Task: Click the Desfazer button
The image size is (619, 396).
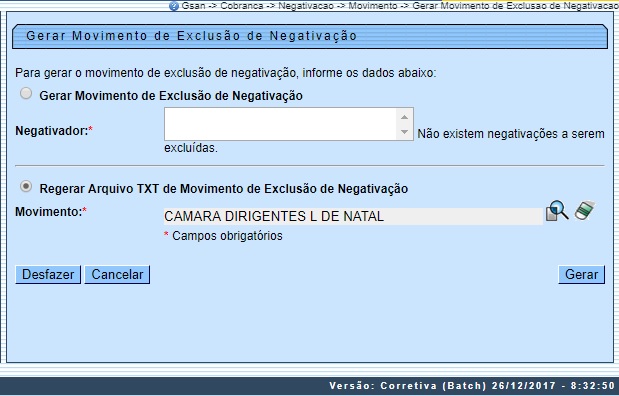Action: point(48,274)
